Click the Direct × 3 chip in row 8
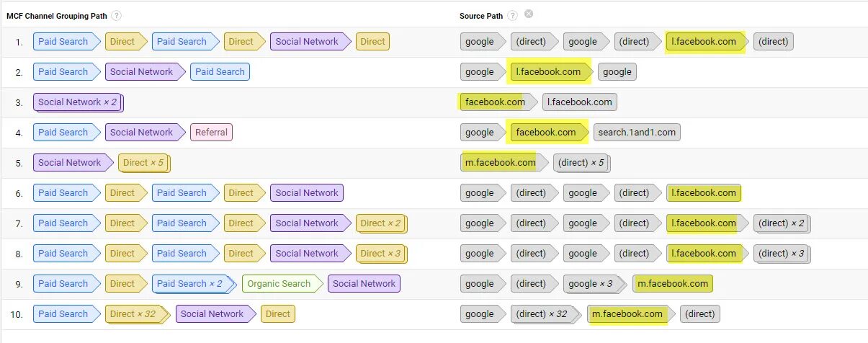Viewport: 868px width, 343px height. pos(380,254)
